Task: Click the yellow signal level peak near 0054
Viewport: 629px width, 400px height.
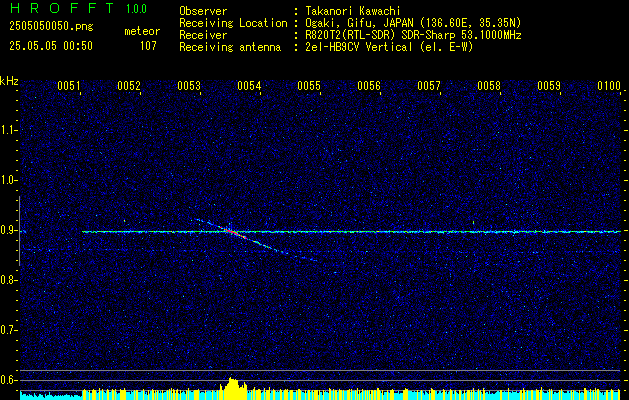Action: click(x=234, y=388)
